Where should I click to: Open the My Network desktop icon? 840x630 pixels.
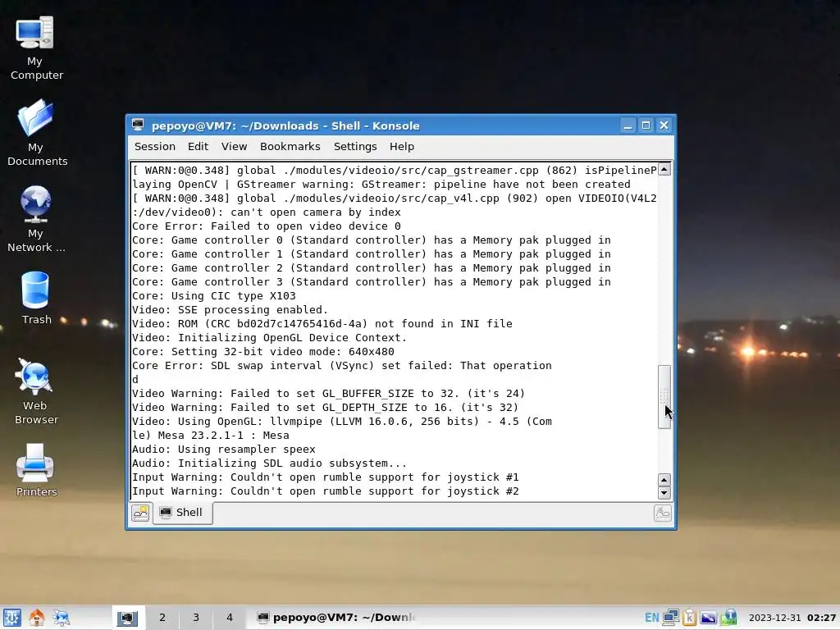(x=36, y=219)
